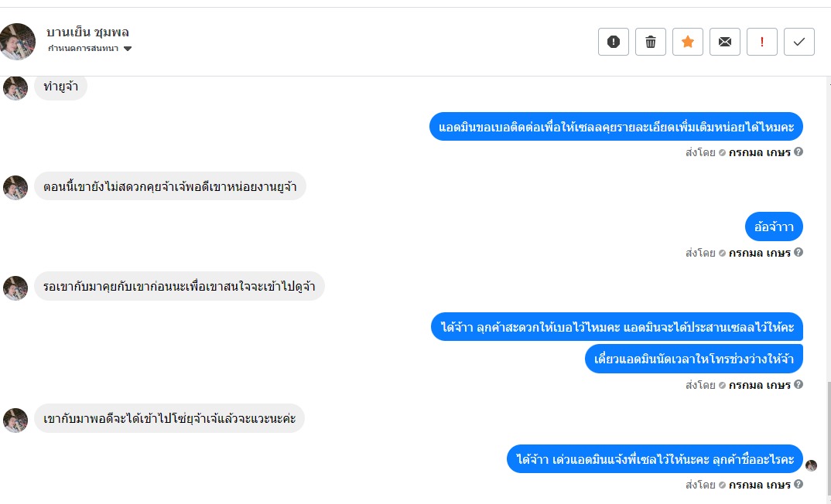Click the gray ทำยูจ้า message bubble

click(61, 87)
